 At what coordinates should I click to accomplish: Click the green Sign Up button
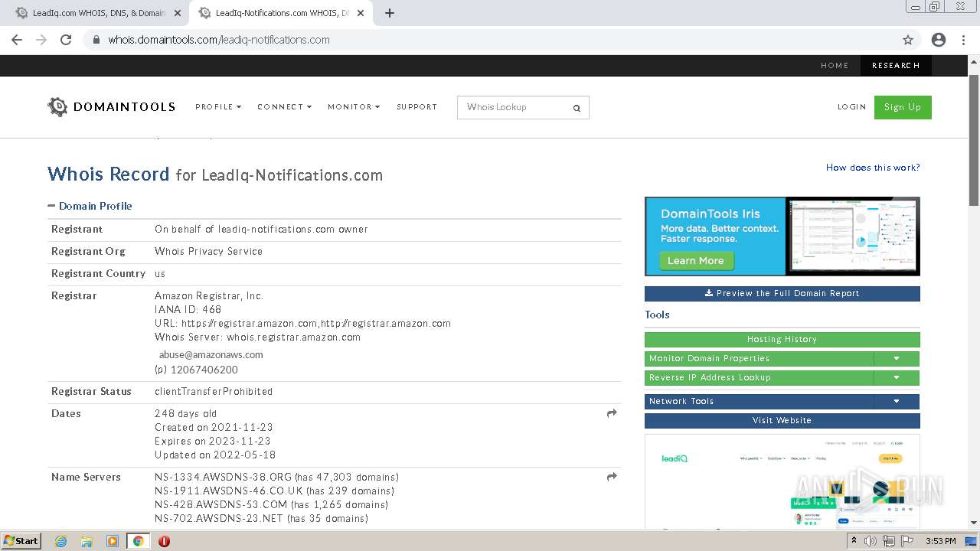[x=903, y=107]
